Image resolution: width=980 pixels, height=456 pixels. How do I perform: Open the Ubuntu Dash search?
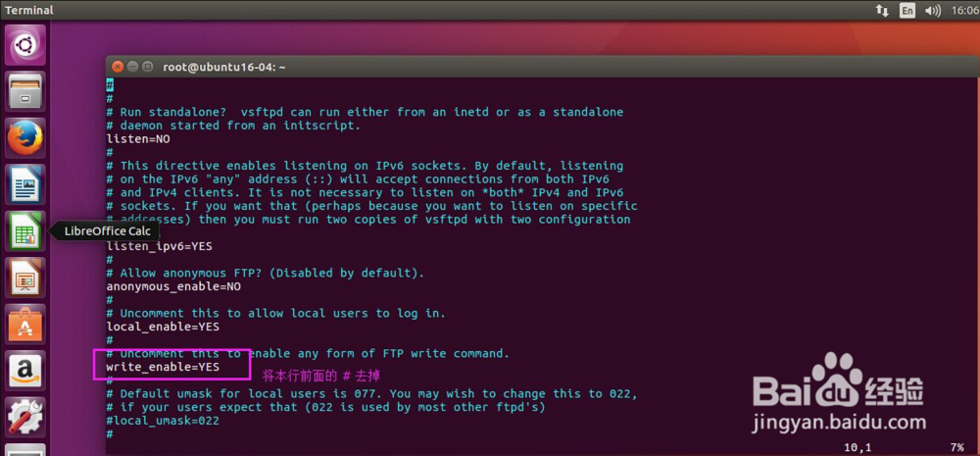click(24, 46)
